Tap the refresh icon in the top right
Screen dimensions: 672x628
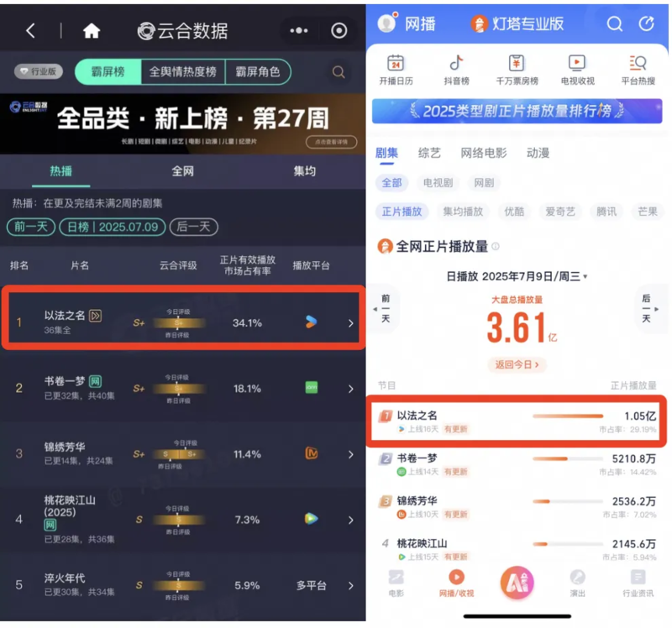tap(646, 24)
